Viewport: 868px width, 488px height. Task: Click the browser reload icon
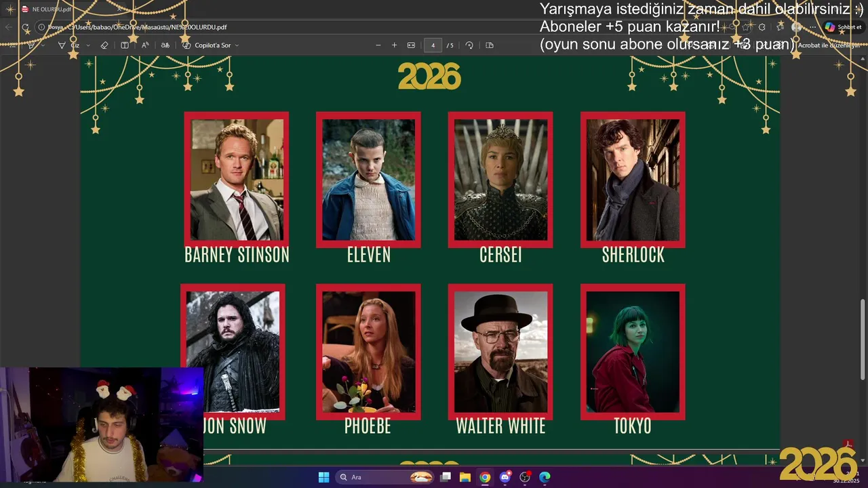pos(25,27)
